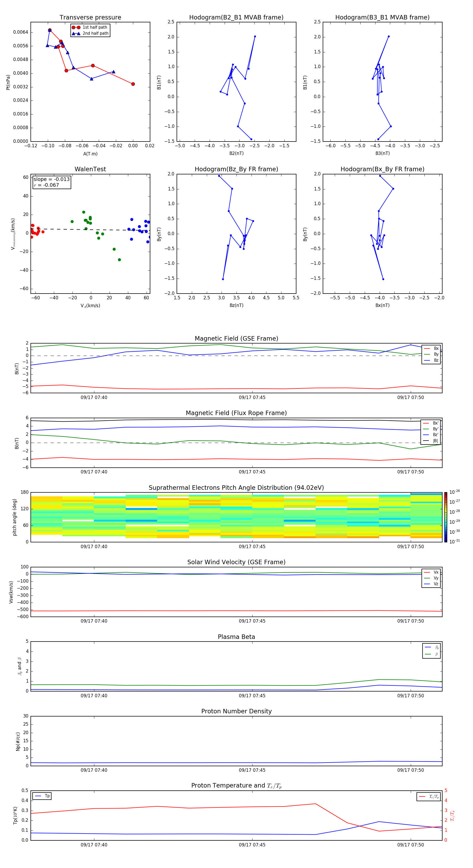
Task: Click "09/17 07:45" tick under Plasma Beta panel
Action: 252,696
